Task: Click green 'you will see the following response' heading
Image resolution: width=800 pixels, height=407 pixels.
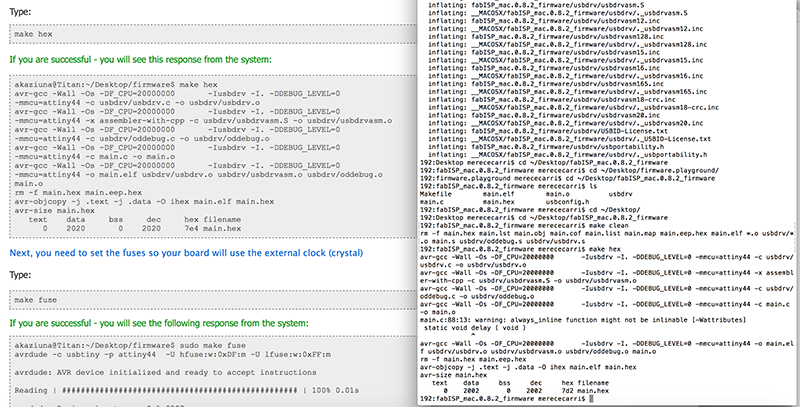Action: [159, 323]
